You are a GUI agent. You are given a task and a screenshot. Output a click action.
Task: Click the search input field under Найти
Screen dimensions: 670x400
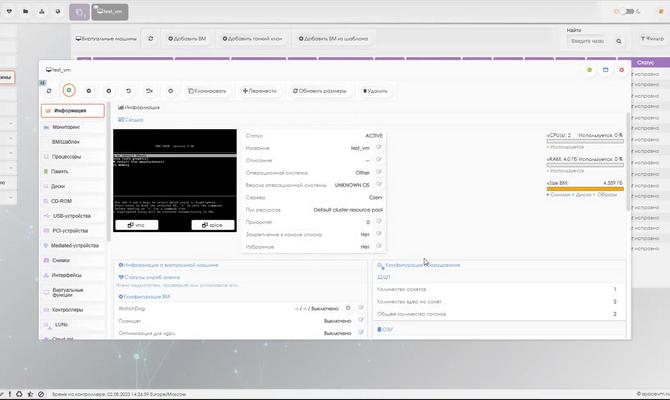(589, 41)
